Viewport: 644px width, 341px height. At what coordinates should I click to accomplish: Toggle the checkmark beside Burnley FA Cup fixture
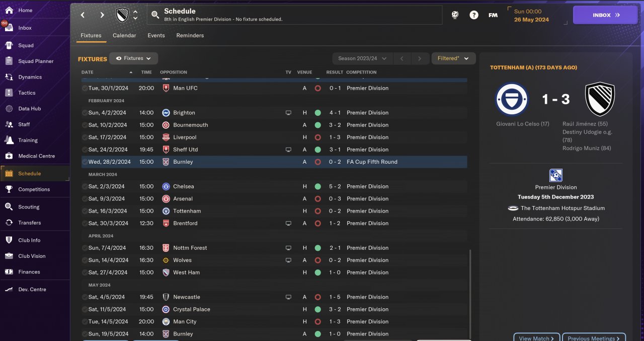(x=85, y=162)
